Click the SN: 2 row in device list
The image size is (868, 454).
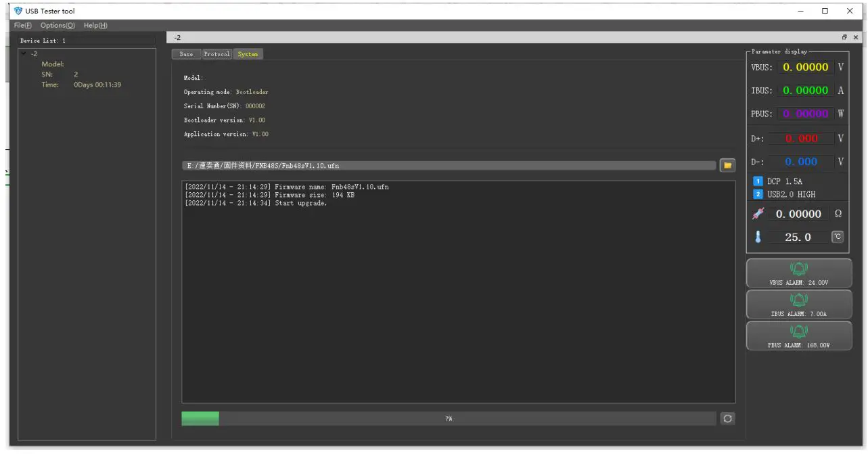point(60,74)
